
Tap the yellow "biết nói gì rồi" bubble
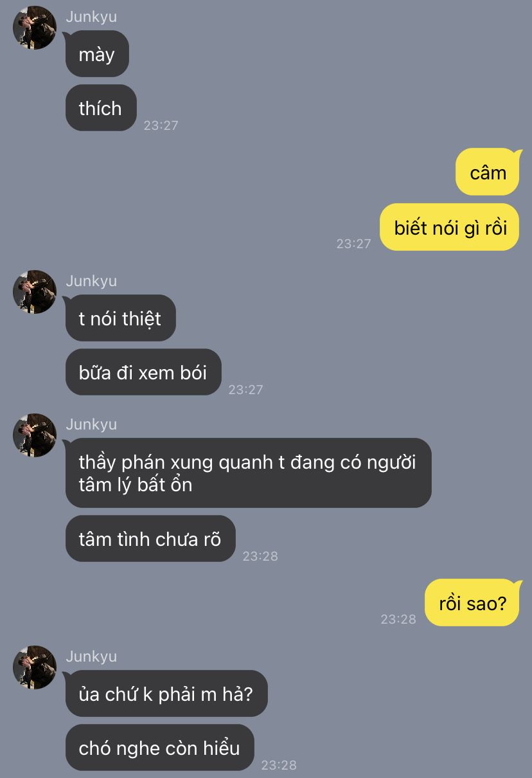[450, 227]
